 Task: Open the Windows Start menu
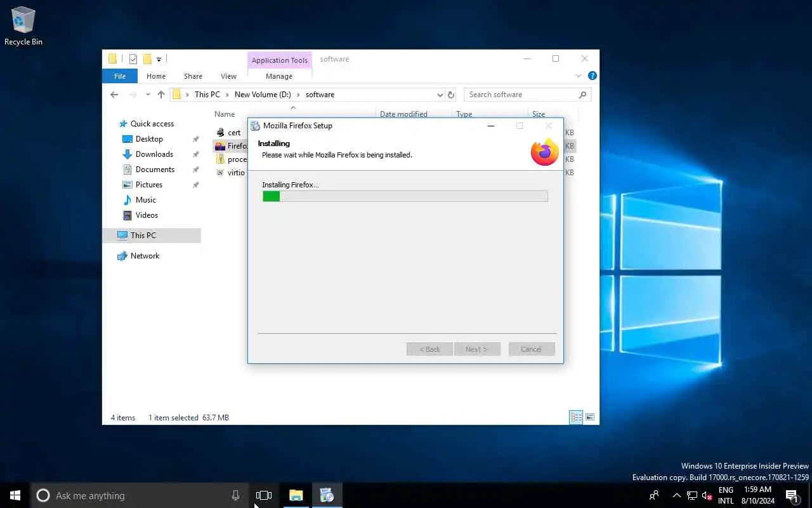pos(15,495)
